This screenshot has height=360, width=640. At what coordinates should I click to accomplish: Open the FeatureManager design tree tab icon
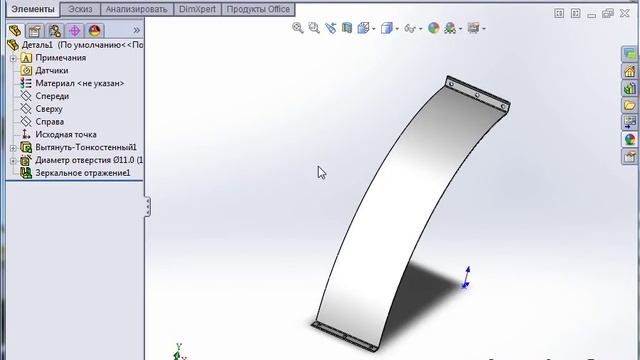[16, 31]
